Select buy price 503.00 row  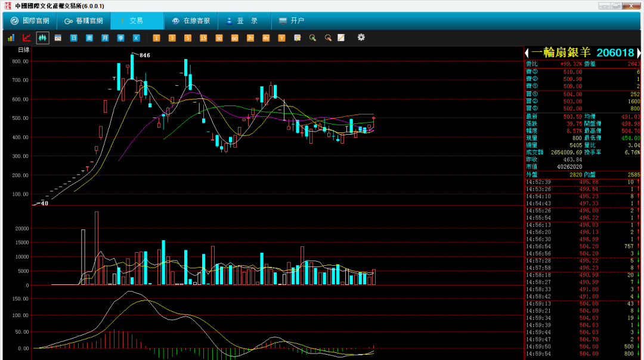(583, 101)
